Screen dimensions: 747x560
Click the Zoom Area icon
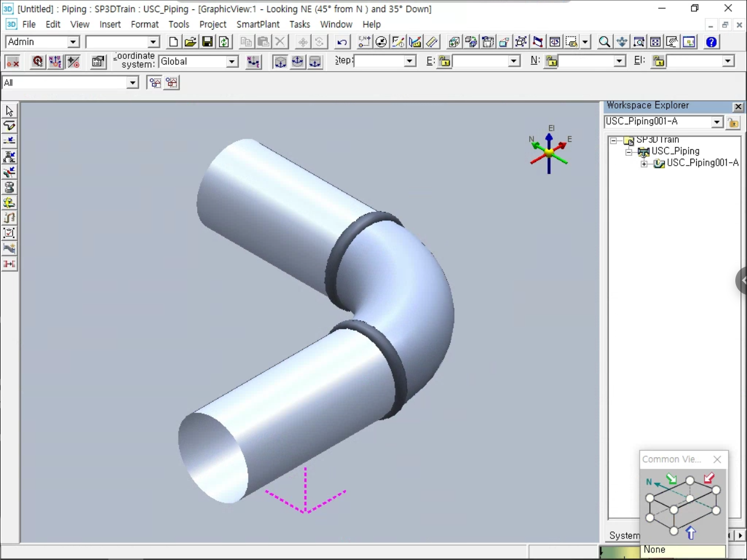(639, 42)
